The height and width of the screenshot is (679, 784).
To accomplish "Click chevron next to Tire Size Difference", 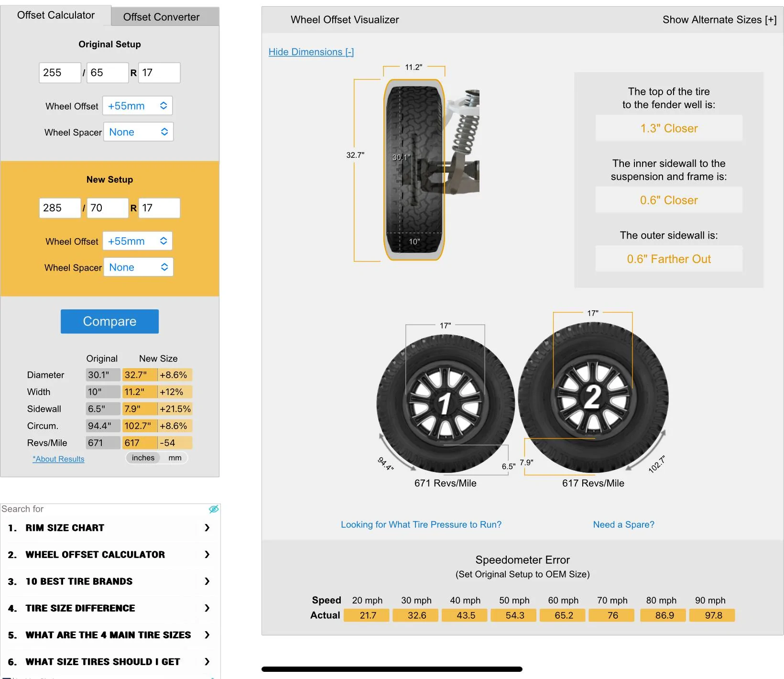I will pos(207,608).
